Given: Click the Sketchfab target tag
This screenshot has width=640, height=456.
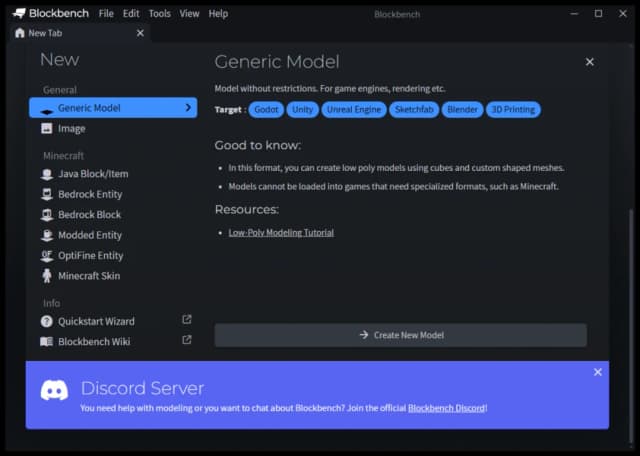Looking at the screenshot, I should [x=414, y=109].
